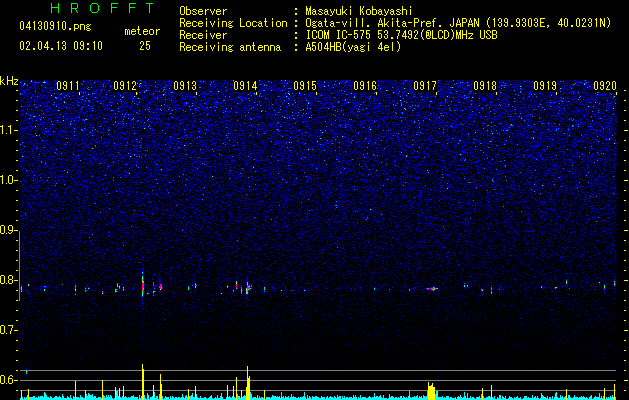Click the 0.6 frequency axis label
Screen dimensions: 629x400
pyautogui.click(x=8, y=380)
